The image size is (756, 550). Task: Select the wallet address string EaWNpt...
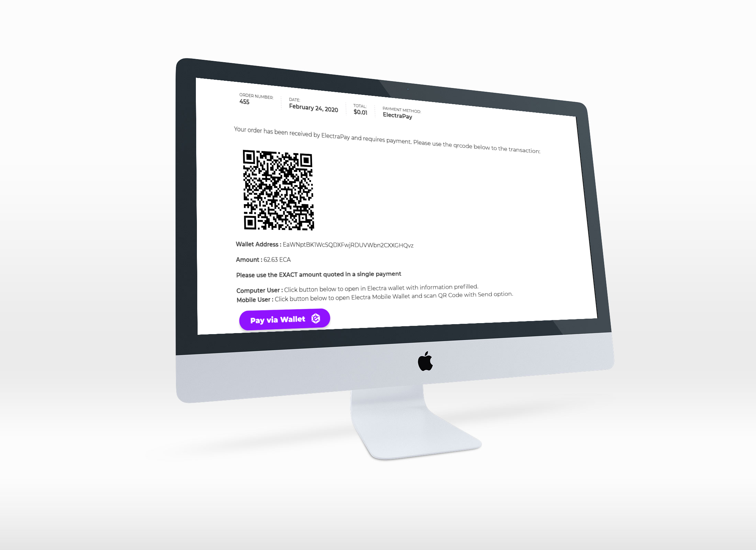[x=348, y=245]
